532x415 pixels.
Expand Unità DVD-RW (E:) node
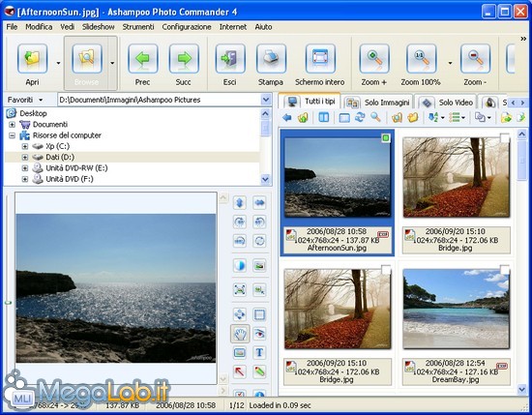click(x=25, y=168)
